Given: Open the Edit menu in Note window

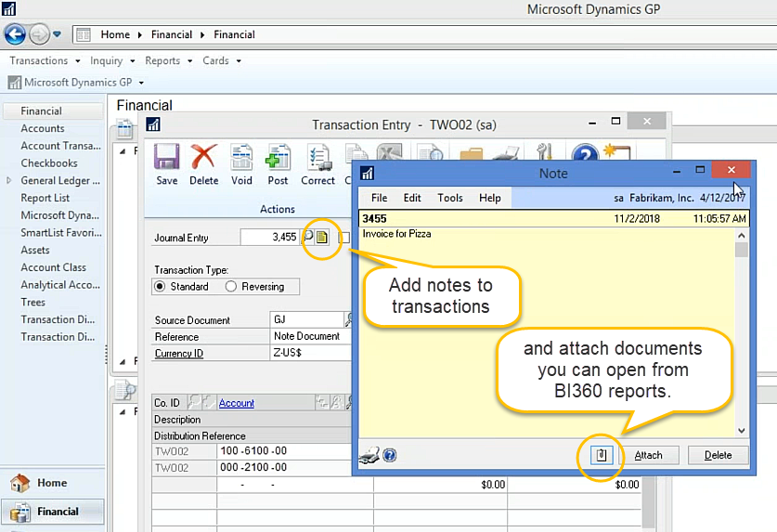Looking at the screenshot, I should (x=412, y=198).
